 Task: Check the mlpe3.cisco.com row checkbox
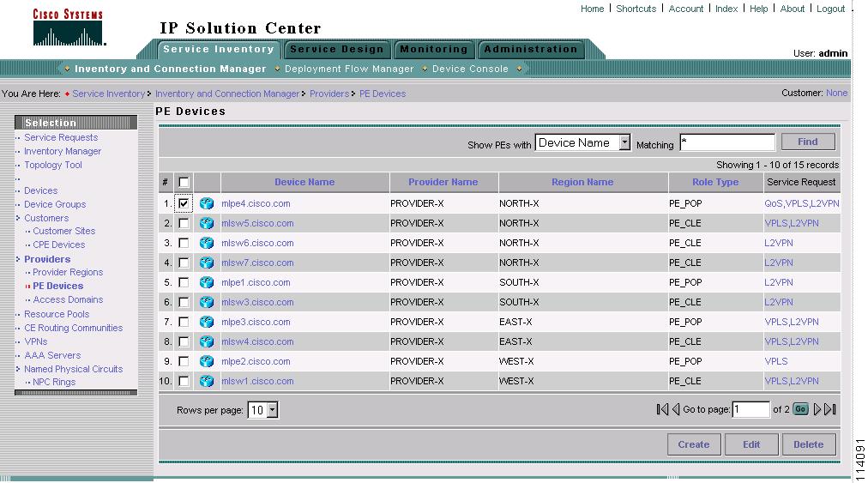tap(184, 322)
